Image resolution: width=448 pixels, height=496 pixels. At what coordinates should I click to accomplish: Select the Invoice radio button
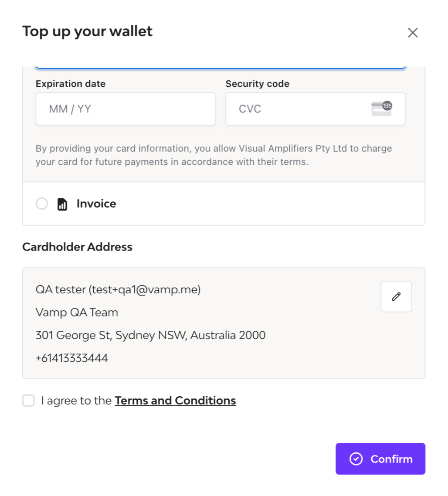[x=42, y=204]
